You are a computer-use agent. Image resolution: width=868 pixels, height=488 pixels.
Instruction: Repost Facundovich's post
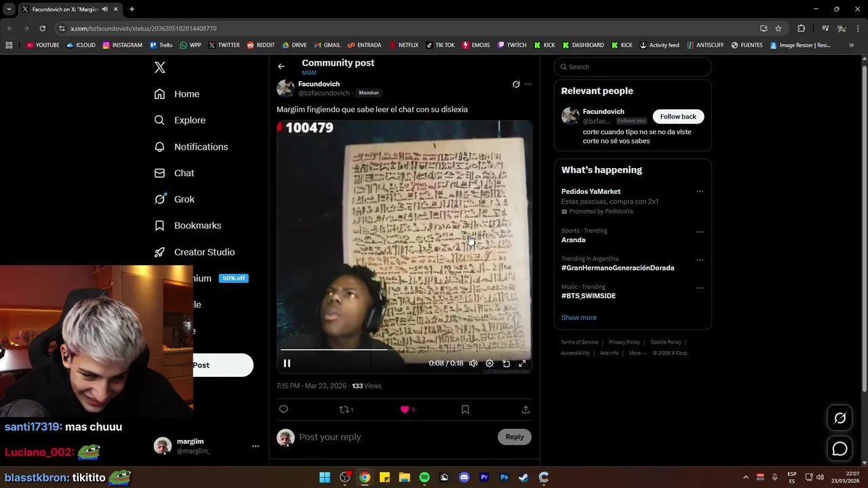point(346,409)
